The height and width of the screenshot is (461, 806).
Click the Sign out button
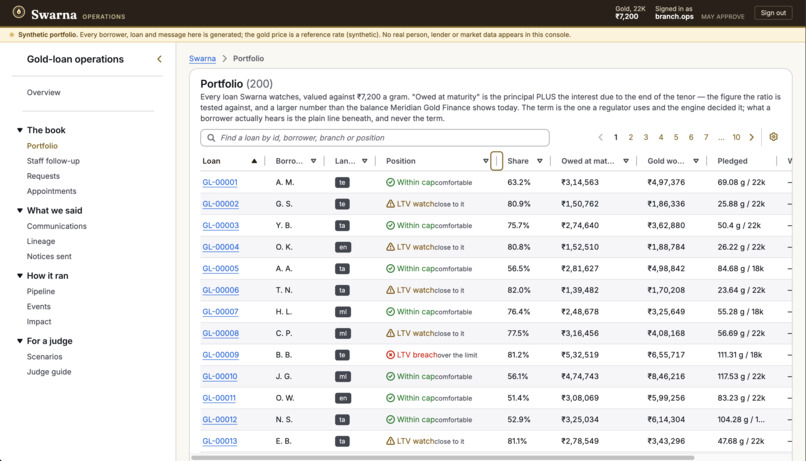pos(773,13)
